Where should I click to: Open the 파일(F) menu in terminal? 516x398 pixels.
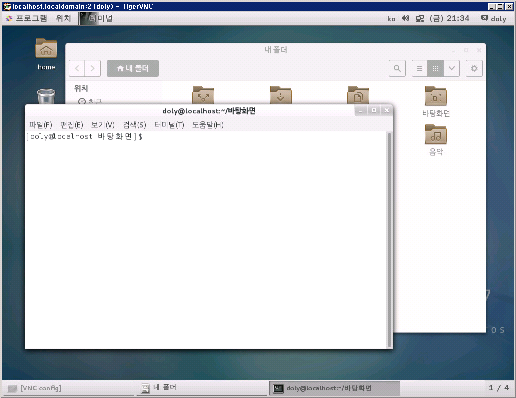(x=41, y=125)
